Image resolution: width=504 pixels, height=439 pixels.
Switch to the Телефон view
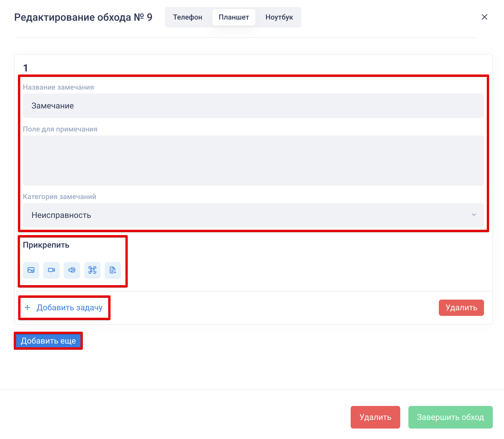(x=188, y=17)
